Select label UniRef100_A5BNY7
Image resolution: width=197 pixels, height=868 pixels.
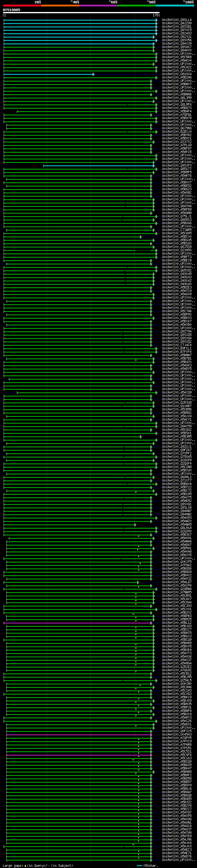coord(177,84)
